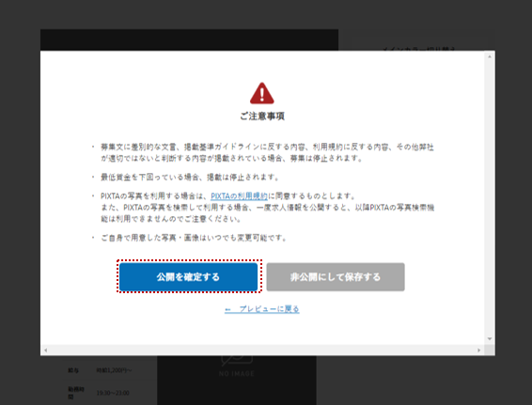Click the dimmed 時給1,200円 salary value

(x=114, y=370)
